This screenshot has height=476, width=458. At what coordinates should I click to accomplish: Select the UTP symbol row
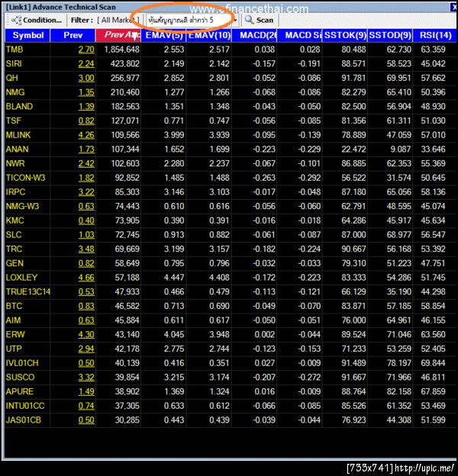(231, 349)
